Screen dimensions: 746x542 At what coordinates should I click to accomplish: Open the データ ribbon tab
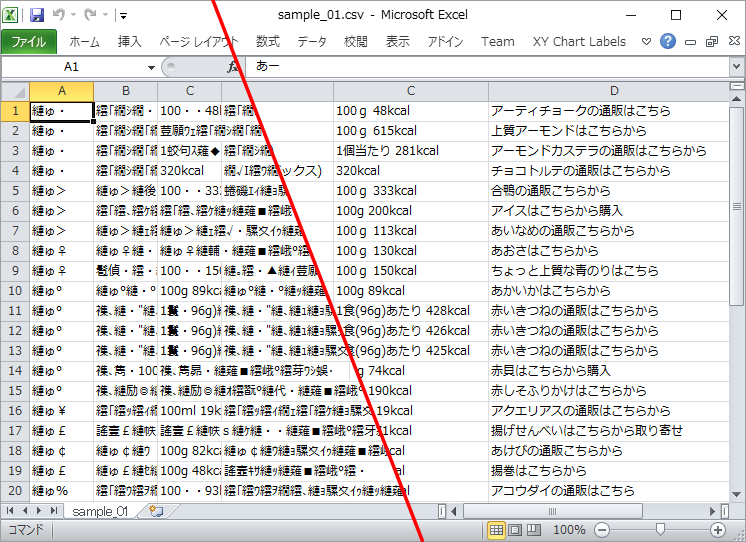[x=312, y=42]
